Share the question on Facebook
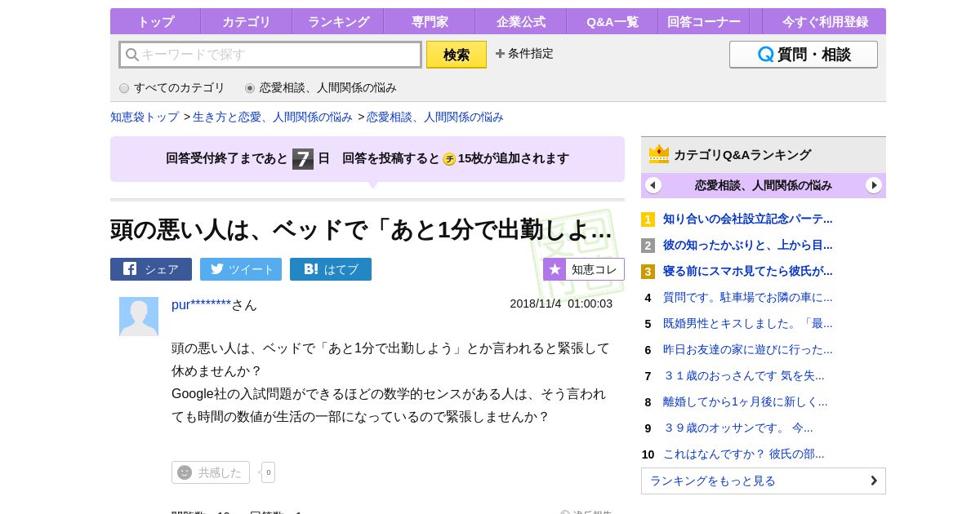980x514 pixels. pos(151,269)
